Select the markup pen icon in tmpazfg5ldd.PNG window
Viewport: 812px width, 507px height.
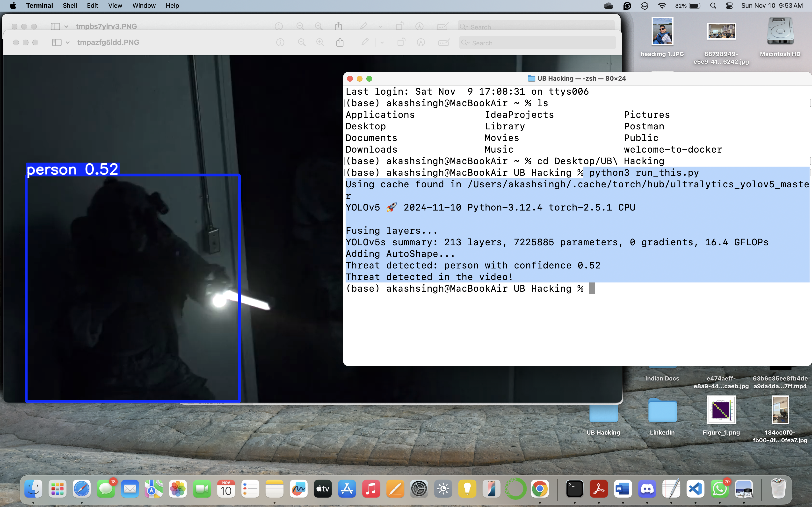click(x=365, y=42)
